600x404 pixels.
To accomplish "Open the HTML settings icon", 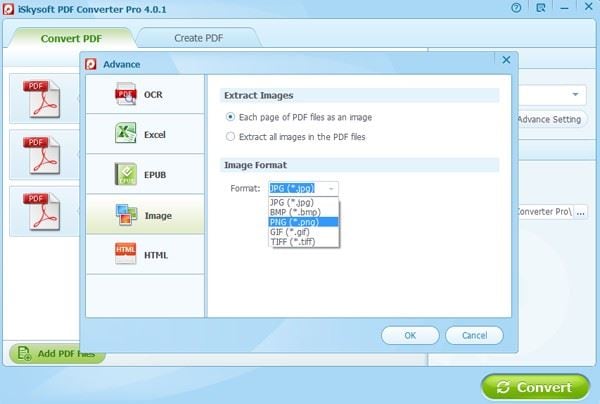I will [x=126, y=254].
